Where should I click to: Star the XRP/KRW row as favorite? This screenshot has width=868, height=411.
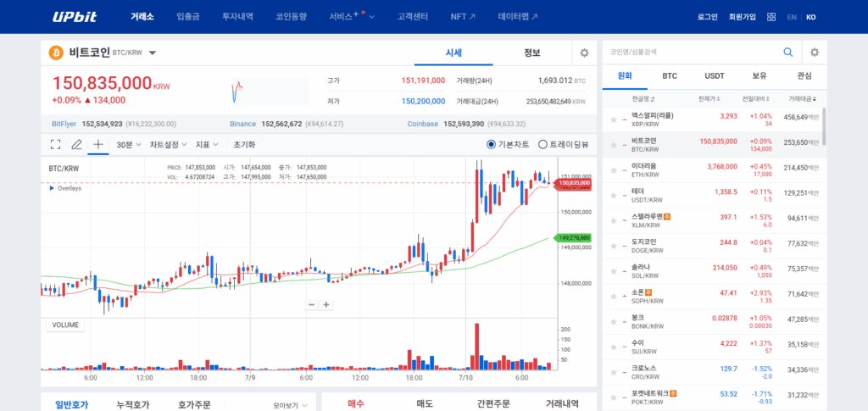click(613, 119)
